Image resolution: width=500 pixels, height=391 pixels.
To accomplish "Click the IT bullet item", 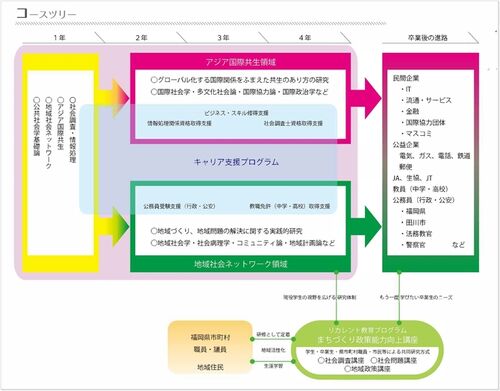I will click(406, 89).
